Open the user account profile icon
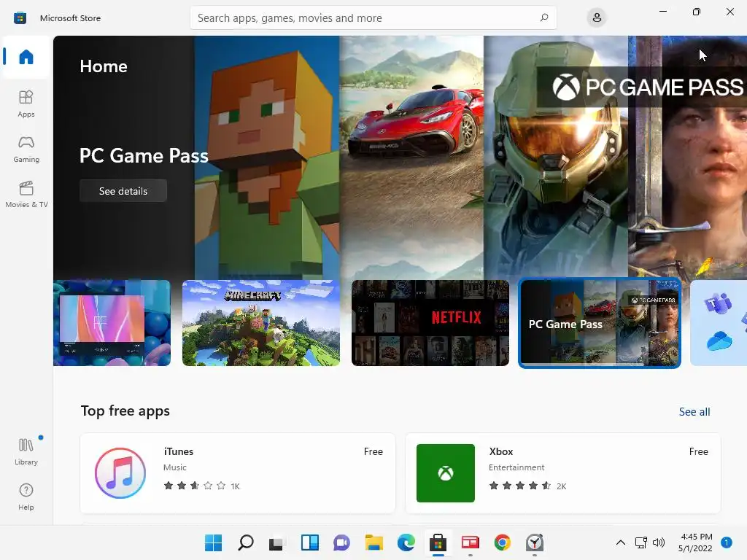747x560 pixels. pos(597,17)
